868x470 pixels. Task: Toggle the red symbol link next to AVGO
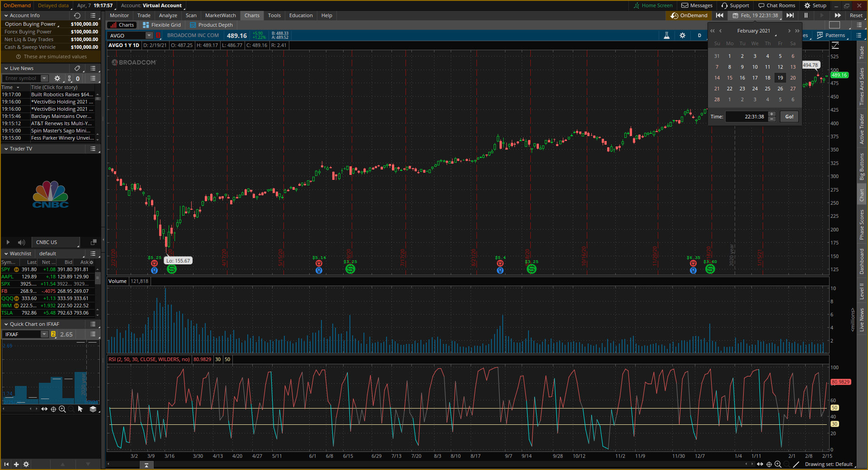tap(158, 35)
